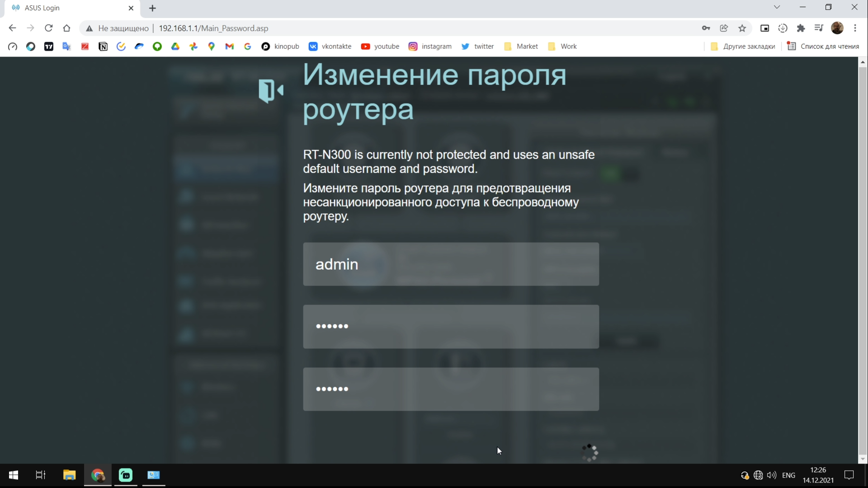The width and height of the screenshot is (868, 488).
Task: Open the Google Drive bookmark
Action: click(x=175, y=46)
